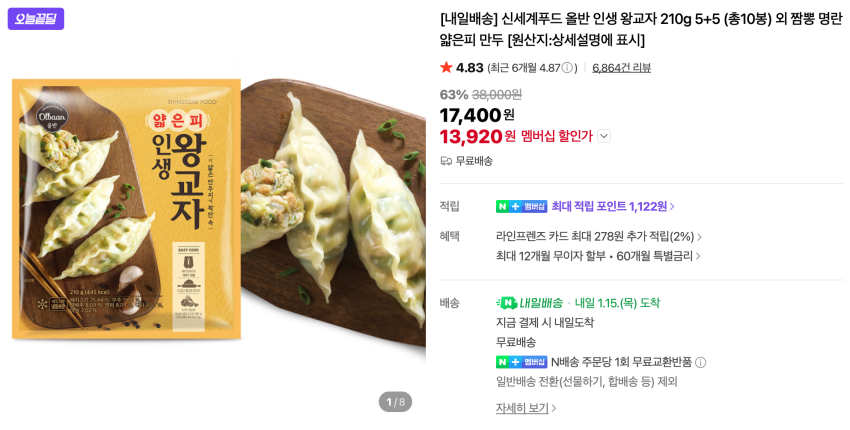This screenshot has height=430, width=850.
Task: Open the 6,864건 리뷰 link
Action: (x=621, y=68)
